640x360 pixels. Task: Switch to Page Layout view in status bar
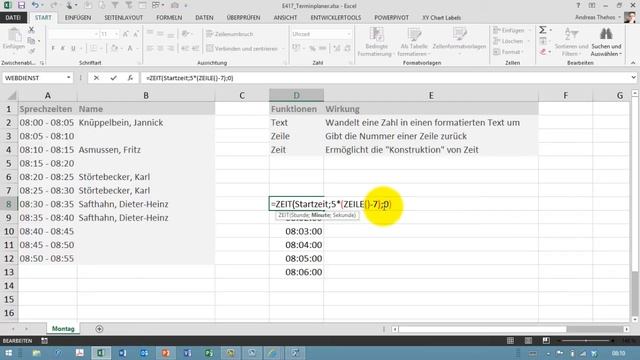[x=528, y=341]
